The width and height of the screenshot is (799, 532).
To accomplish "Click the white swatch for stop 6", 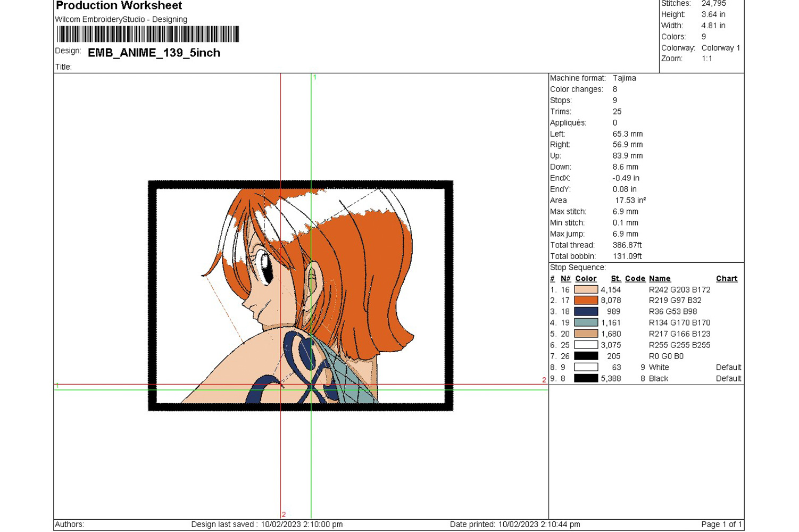I will [x=586, y=345].
